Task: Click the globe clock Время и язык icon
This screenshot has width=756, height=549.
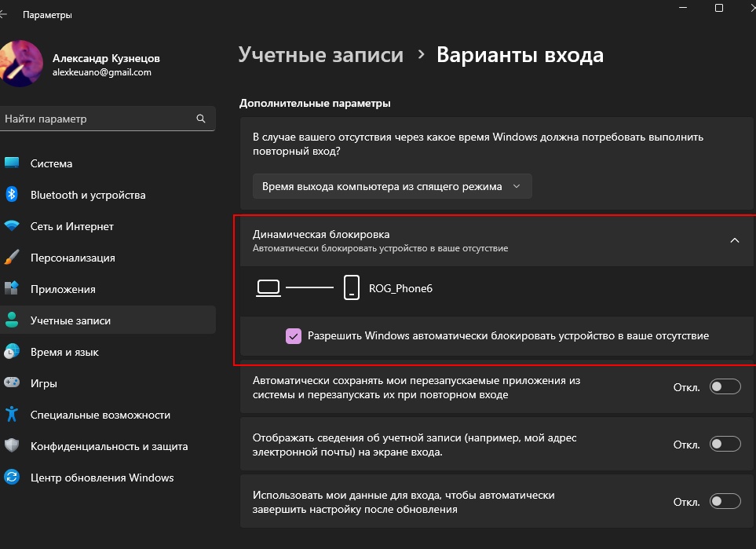Action: tap(12, 352)
